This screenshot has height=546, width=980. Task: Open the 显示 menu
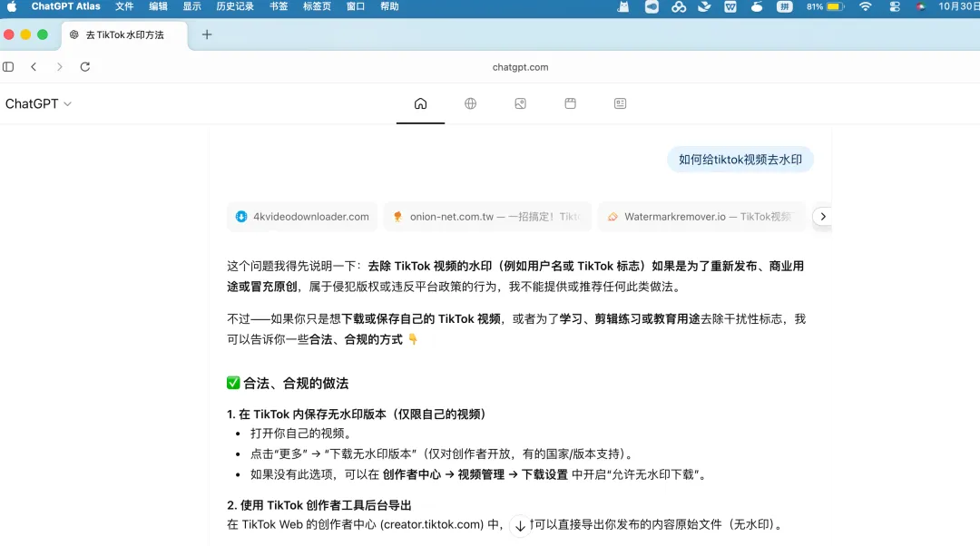[191, 6]
